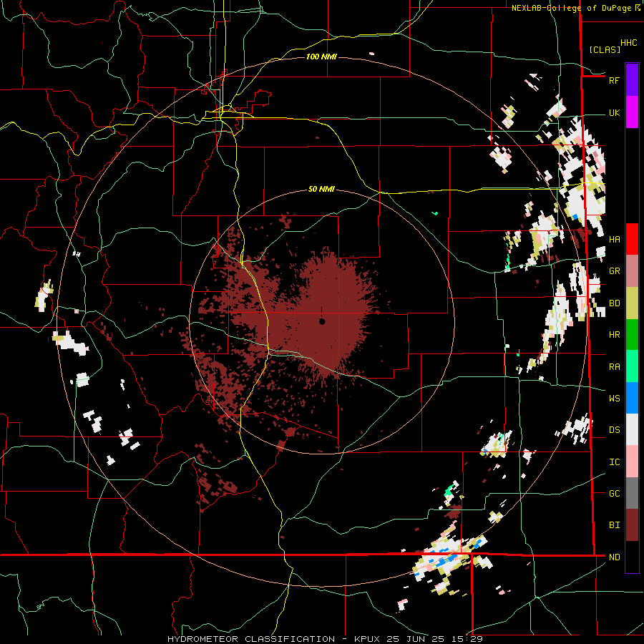Screen dimensions: 644x644
Task: Click the BI legend label
Action: click(614, 525)
